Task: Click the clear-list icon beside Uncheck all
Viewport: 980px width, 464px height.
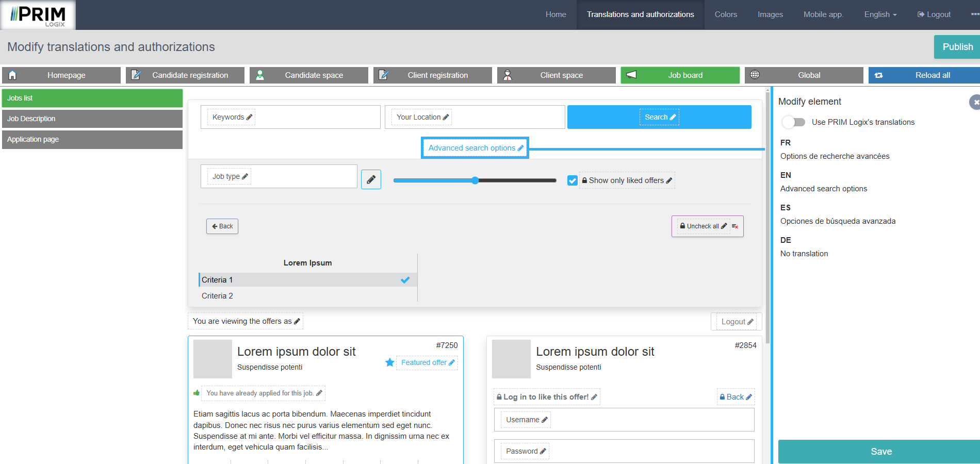Action: pyautogui.click(x=735, y=226)
